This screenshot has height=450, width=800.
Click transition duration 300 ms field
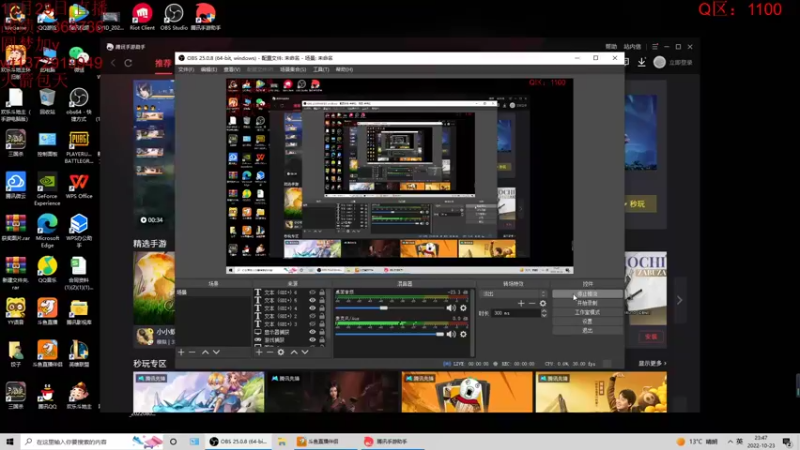point(516,313)
